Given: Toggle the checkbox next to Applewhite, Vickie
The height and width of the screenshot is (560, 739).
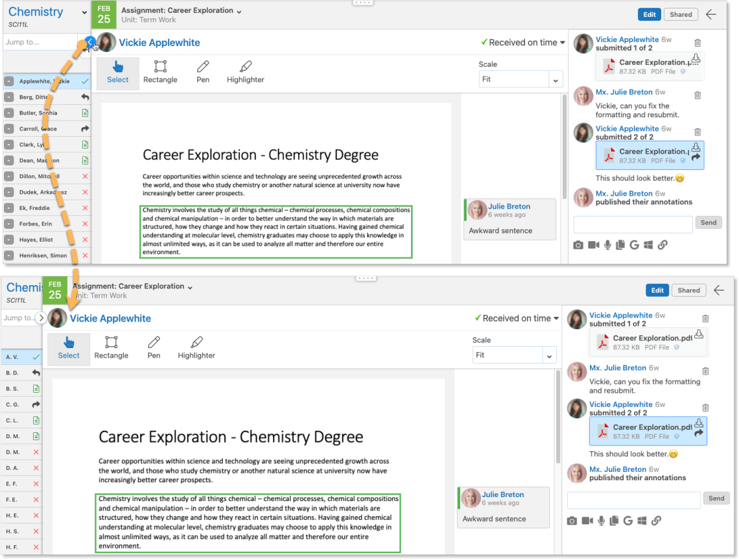Looking at the screenshot, I should pos(9,82).
